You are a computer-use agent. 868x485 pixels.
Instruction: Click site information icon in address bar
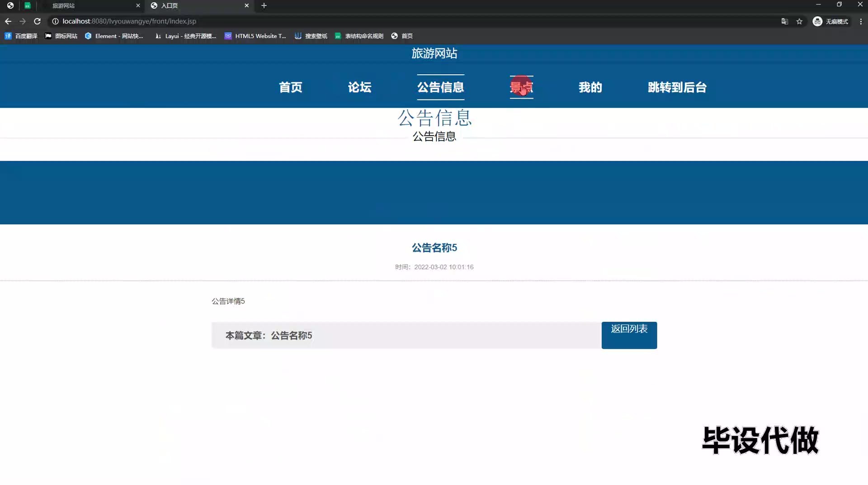click(55, 21)
